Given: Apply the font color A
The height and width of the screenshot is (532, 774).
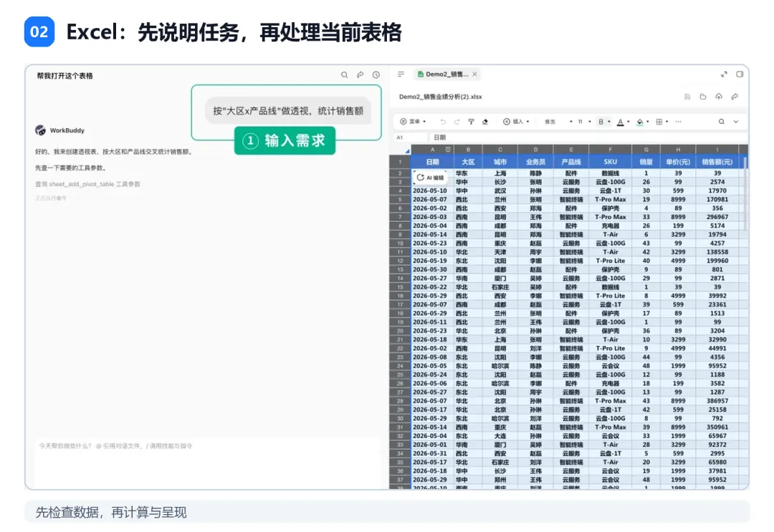Looking at the screenshot, I should 621,122.
